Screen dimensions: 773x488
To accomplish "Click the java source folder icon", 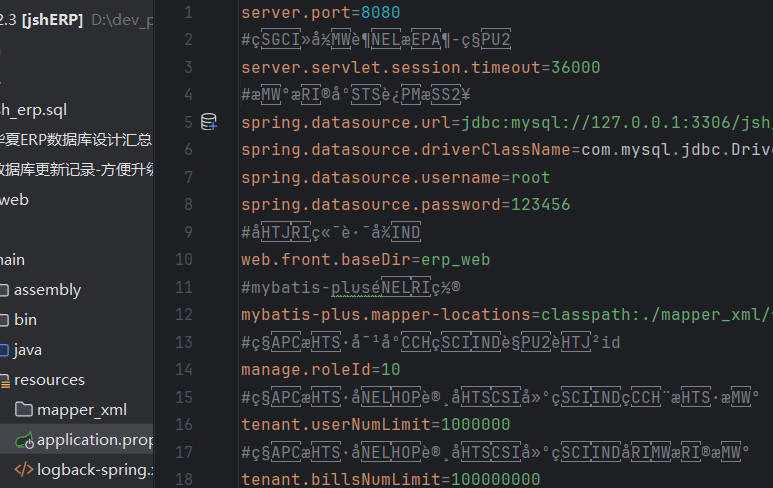I will [x=3, y=350].
